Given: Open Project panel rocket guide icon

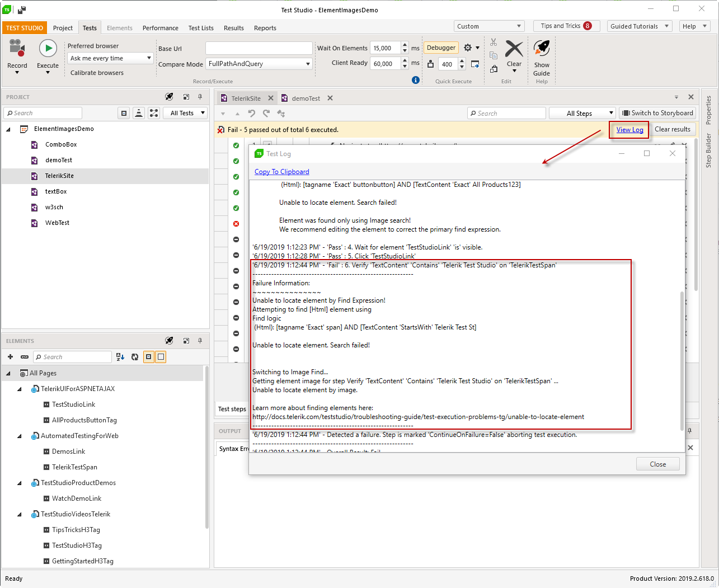Looking at the screenshot, I should coord(169,97).
